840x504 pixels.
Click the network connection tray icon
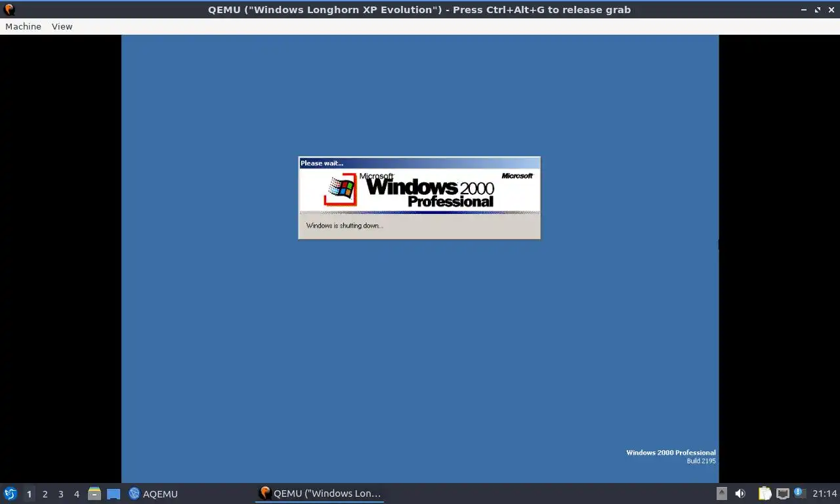tap(782, 493)
